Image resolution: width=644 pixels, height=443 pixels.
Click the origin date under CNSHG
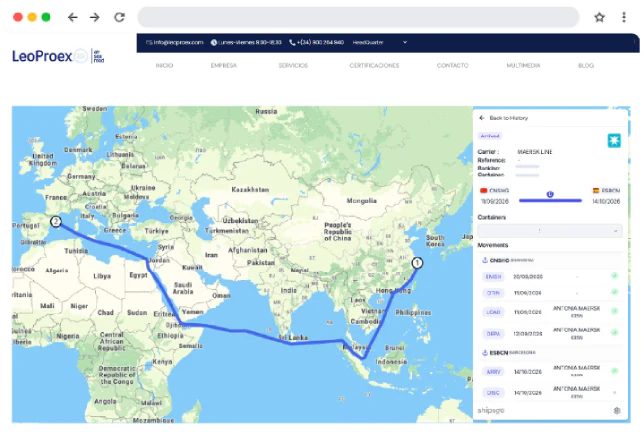(494, 202)
